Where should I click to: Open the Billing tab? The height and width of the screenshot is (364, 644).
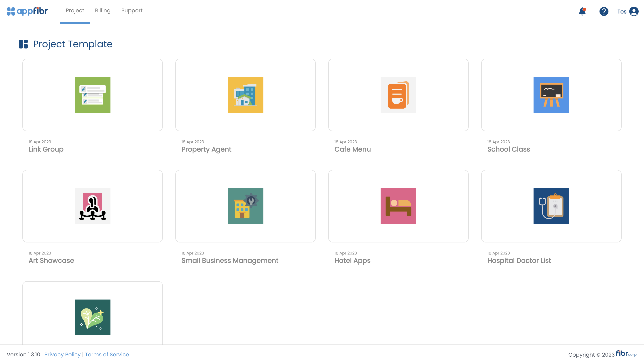coord(102,11)
